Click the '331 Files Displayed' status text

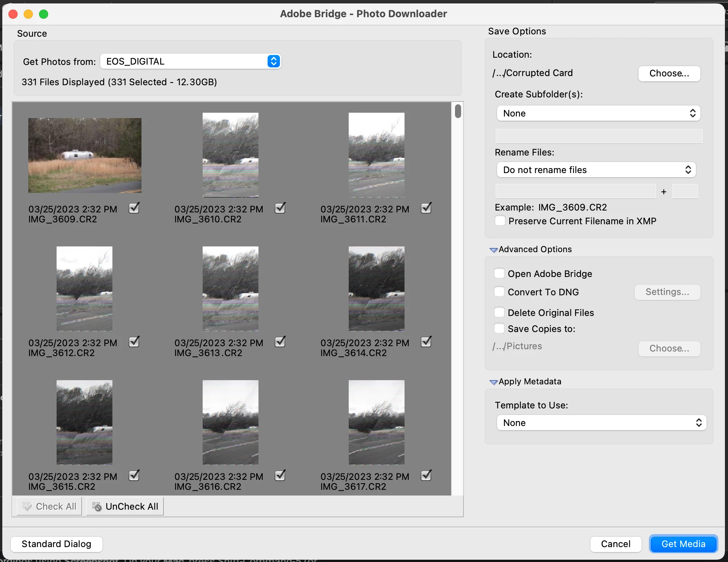tap(119, 82)
